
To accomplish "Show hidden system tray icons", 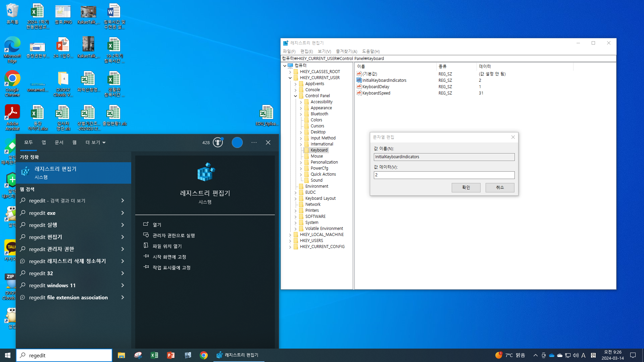I will 535,355.
